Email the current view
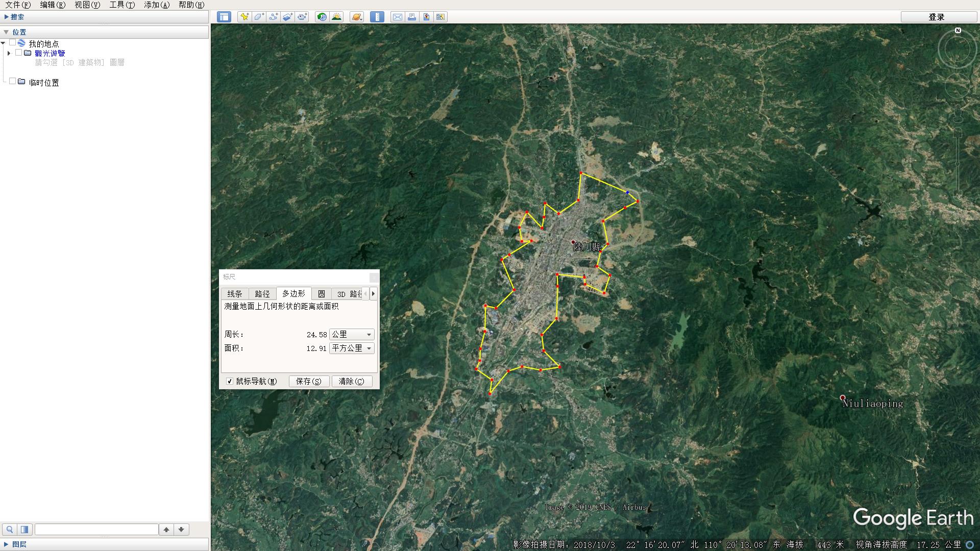980x551 pixels. (x=398, y=17)
